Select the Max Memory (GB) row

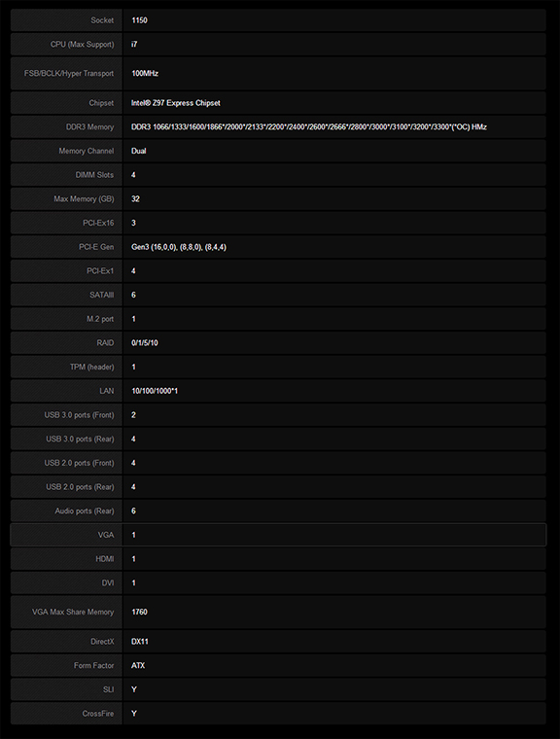coord(278,199)
